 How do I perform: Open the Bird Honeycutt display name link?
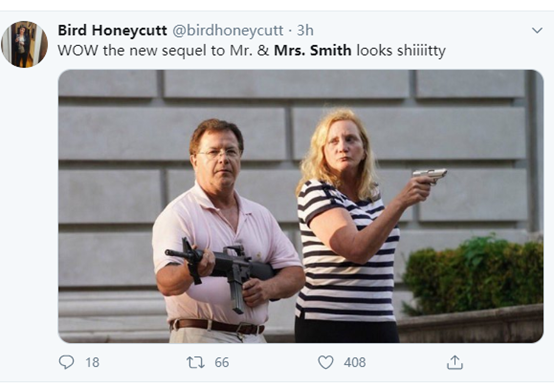[x=112, y=30]
